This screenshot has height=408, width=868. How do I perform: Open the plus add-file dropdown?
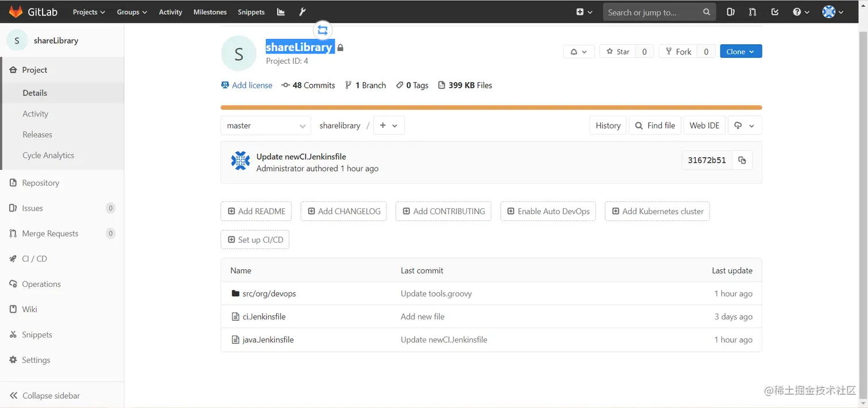[x=389, y=126]
